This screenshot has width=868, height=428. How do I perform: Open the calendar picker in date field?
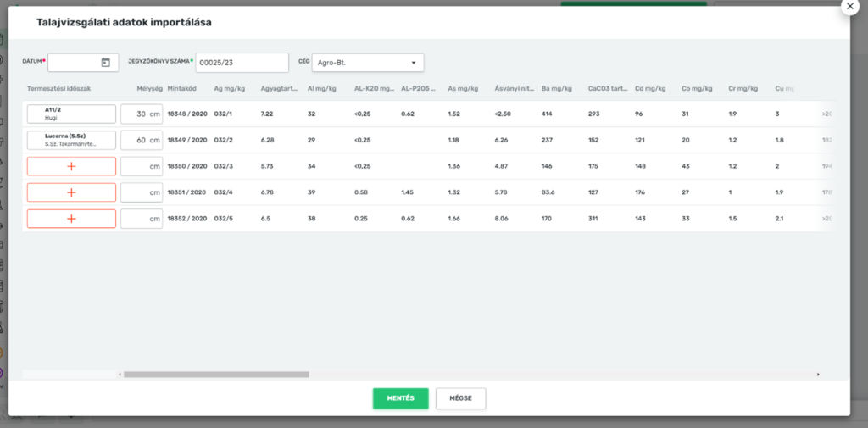pyautogui.click(x=105, y=63)
